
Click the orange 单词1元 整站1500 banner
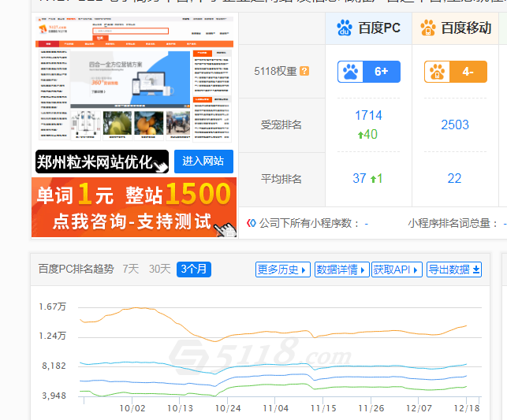point(134,207)
